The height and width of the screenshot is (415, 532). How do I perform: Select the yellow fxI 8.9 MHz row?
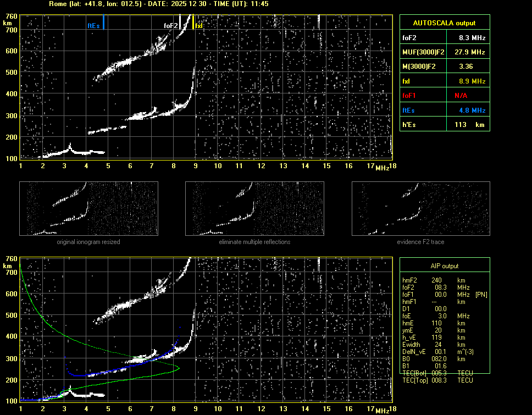pyautogui.click(x=444, y=81)
